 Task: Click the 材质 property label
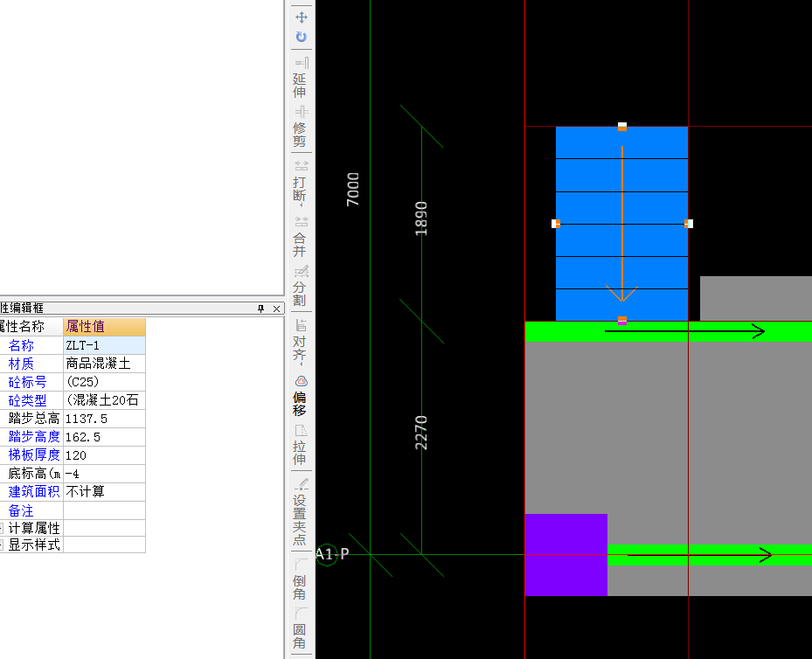pyautogui.click(x=21, y=364)
